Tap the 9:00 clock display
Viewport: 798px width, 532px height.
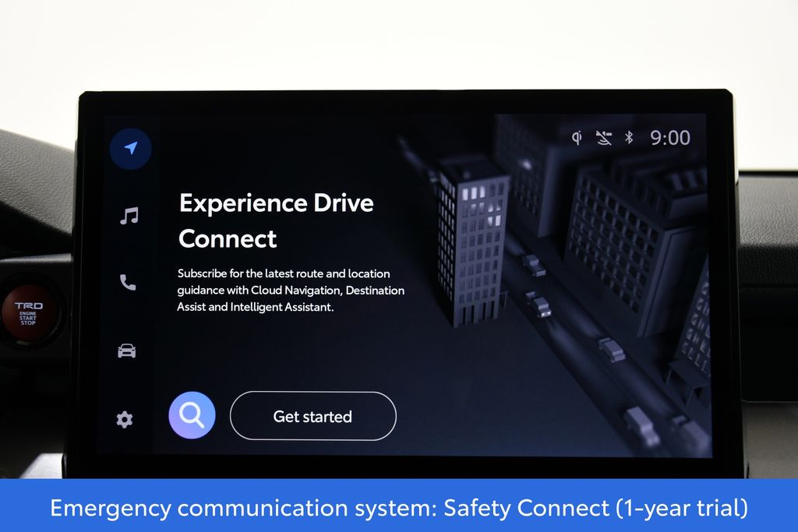(x=670, y=138)
